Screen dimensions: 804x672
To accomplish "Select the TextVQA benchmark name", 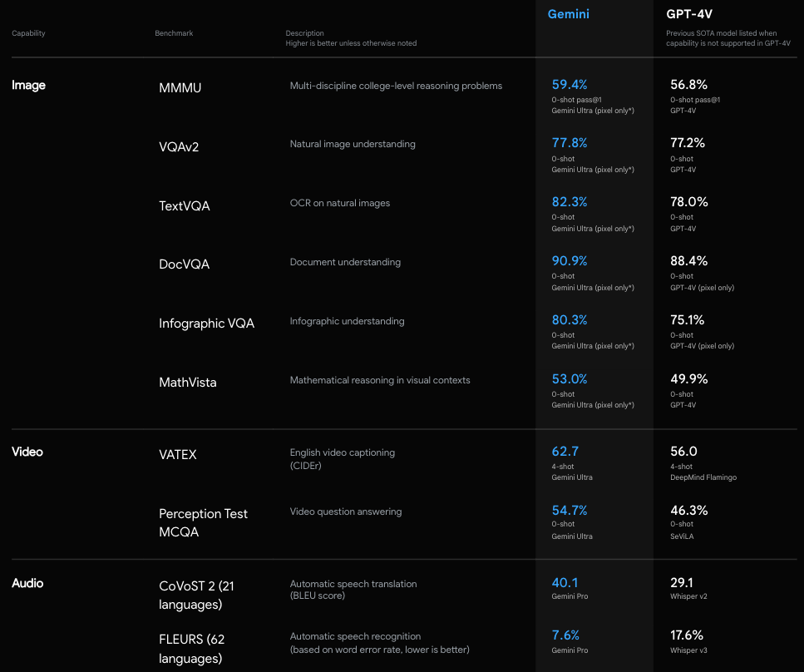I will (x=185, y=205).
